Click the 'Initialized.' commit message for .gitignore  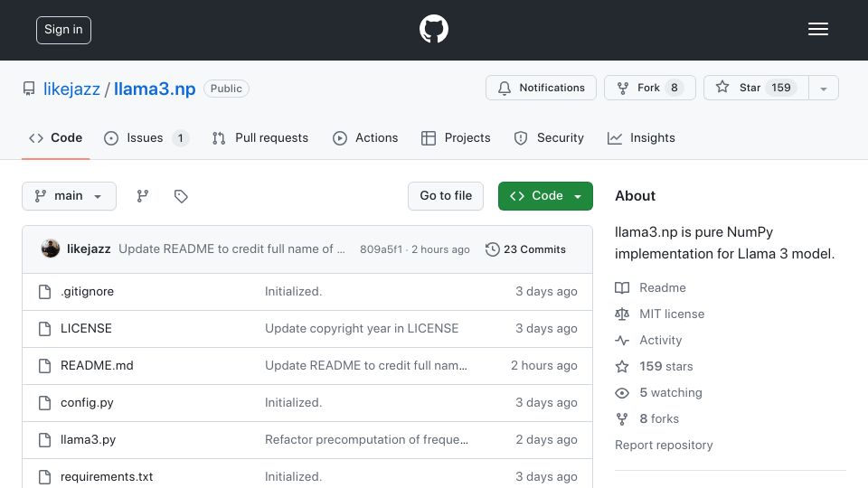tap(293, 292)
